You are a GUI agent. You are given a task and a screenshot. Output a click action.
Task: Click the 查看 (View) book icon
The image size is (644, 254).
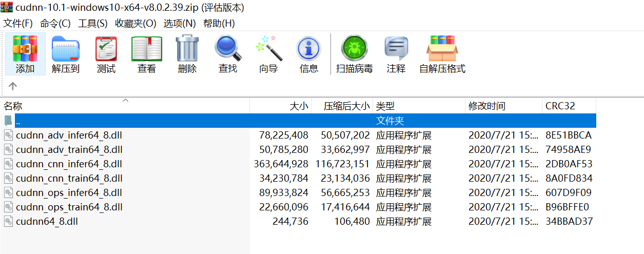[147, 49]
